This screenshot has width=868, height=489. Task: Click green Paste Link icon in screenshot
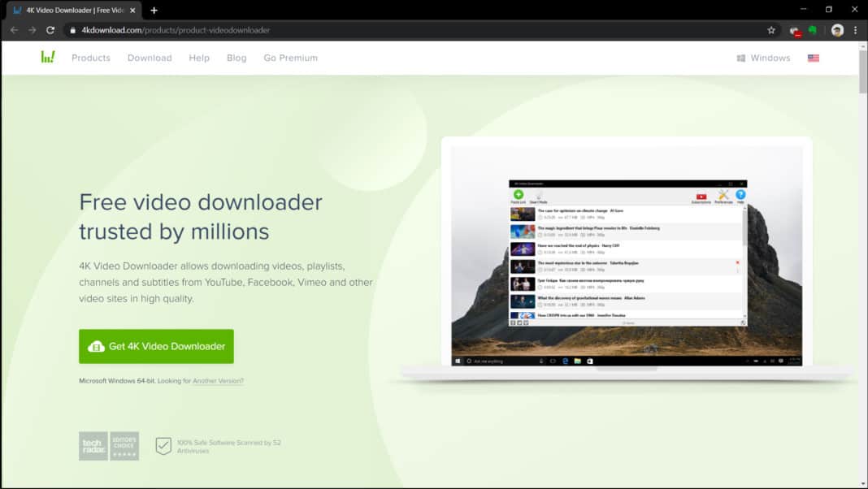pyautogui.click(x=519, y=195)
